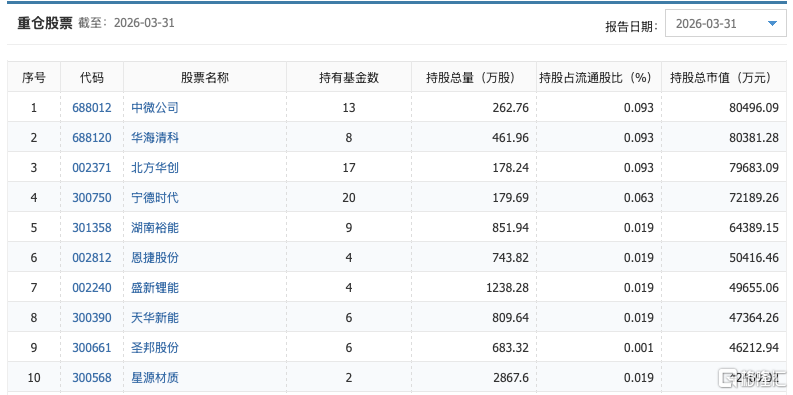Click the 持股总量（万股） column header
Screen dimensions: 793x395
(x=474, y=77)
